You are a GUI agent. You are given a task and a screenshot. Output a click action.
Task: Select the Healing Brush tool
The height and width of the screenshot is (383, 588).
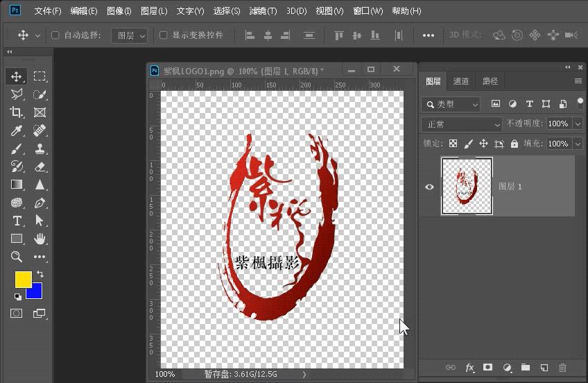tap(40, 130)
